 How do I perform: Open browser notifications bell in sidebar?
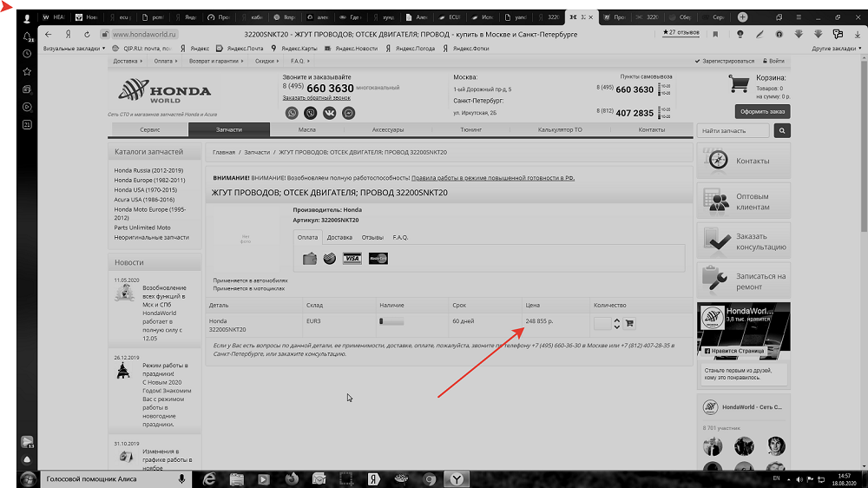click(27, 36)
